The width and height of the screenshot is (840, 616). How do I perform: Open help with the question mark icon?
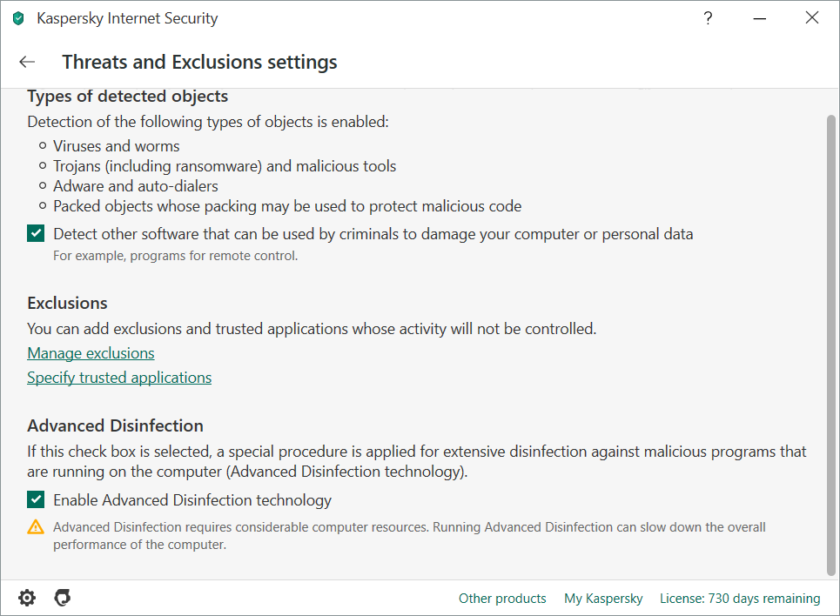[709, 18]
